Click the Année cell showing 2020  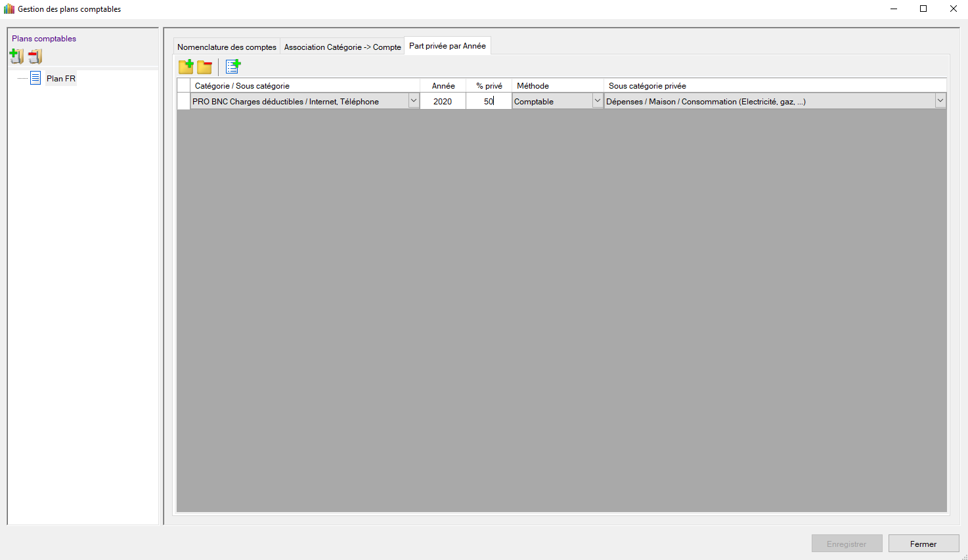(443, 101)
